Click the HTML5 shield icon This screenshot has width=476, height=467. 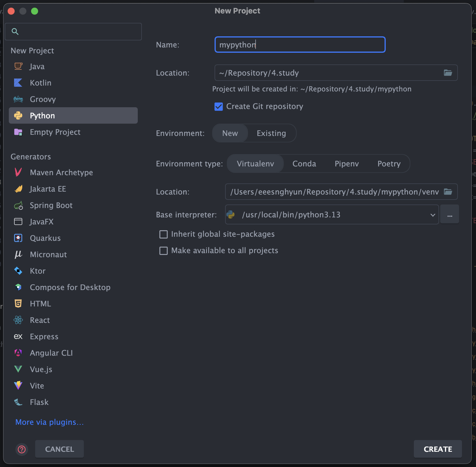click(18, 304)
